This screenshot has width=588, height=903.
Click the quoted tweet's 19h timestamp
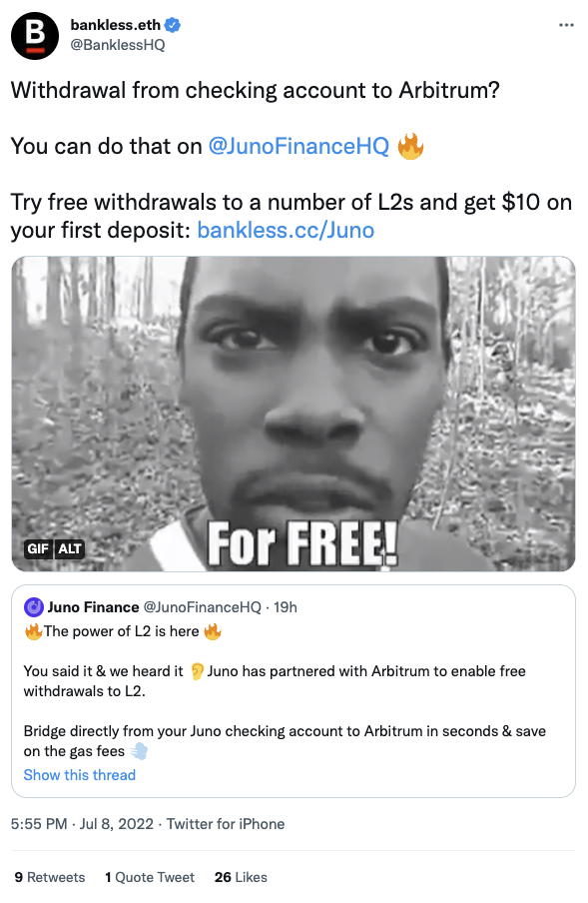tap(286, 607)
